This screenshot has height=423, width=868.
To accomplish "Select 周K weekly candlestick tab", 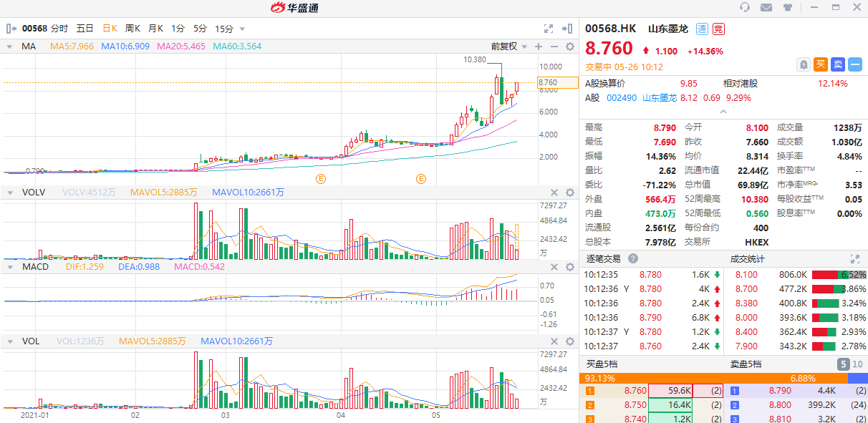I will pos(132,29).
